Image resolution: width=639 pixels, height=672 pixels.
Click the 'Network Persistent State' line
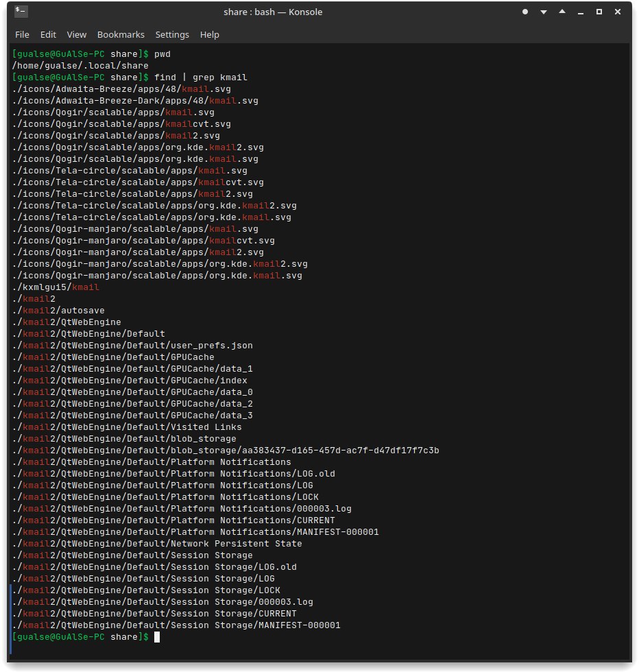pos(157,543)
